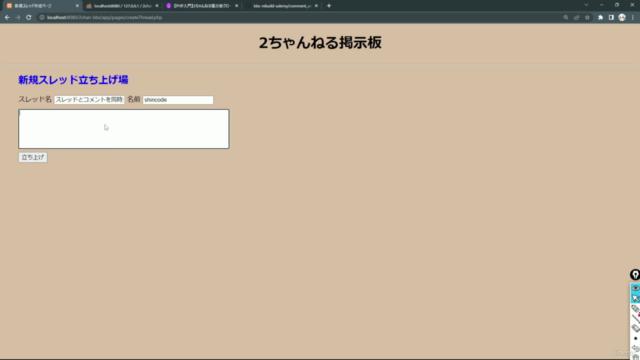The image size is (640, 360).
Task: Choose the black dot pen size
Action: coord(636,338)
